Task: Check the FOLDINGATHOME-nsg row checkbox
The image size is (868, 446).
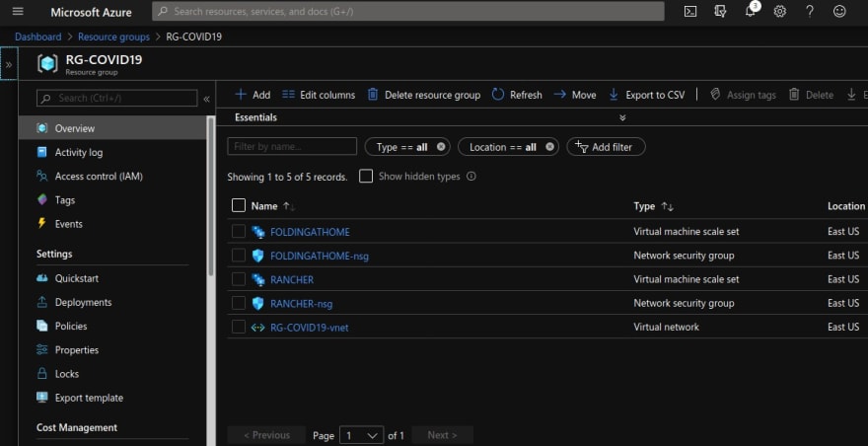Action: coord(239,255)
